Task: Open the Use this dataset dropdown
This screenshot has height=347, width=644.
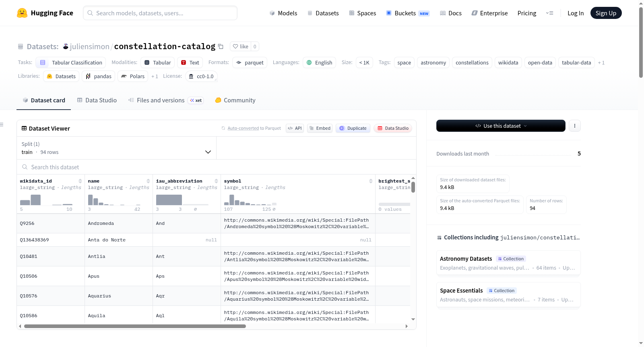Action: [x=501, y=126]
